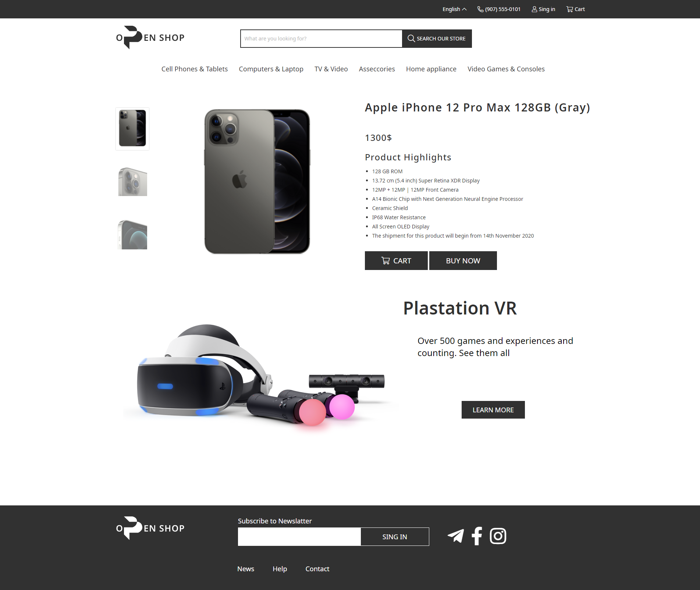Click the BUY NOW button
Viewport: 700px width, 590px height.
click(463, 261)
